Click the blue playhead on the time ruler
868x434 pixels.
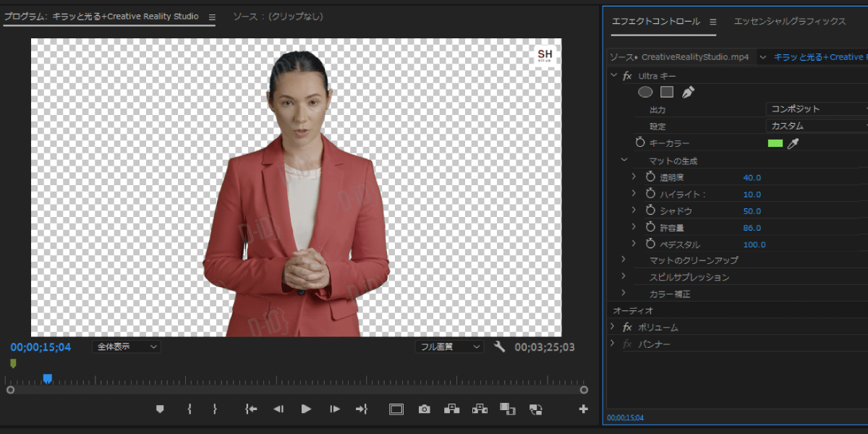click(x=48, y=378)
